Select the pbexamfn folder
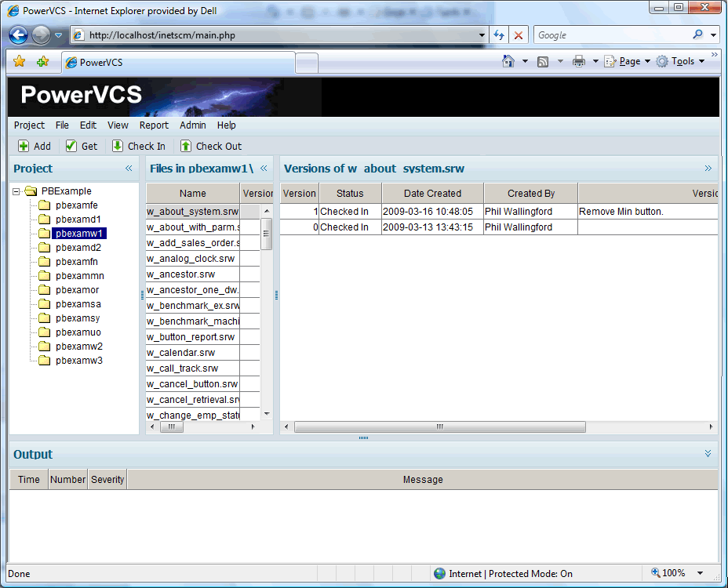 click(77, 262)
